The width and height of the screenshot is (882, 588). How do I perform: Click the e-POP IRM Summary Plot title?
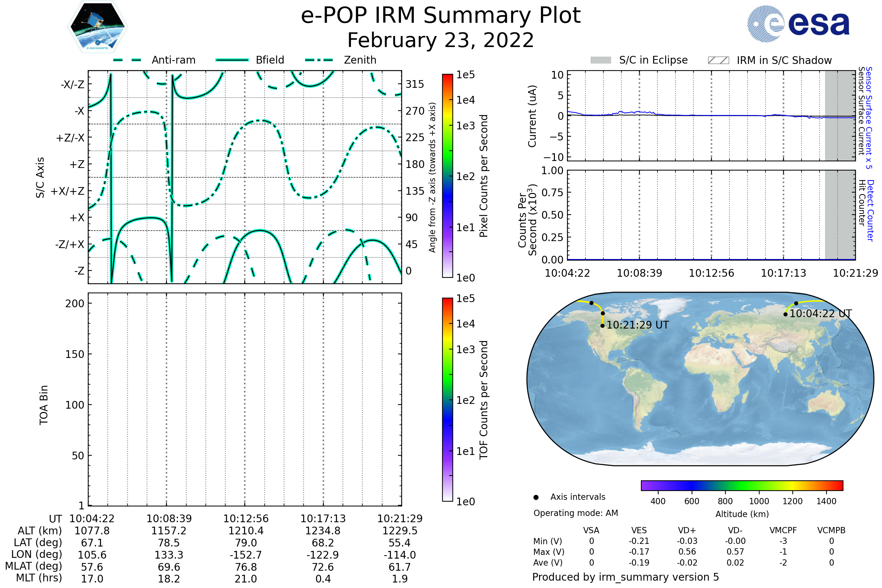click(x=441, y=16)
